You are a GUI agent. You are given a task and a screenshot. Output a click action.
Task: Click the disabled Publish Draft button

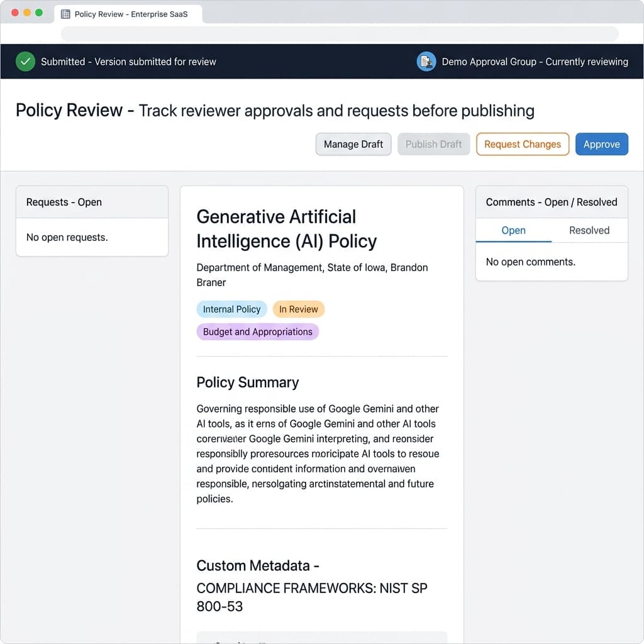(x=433, y=144)
